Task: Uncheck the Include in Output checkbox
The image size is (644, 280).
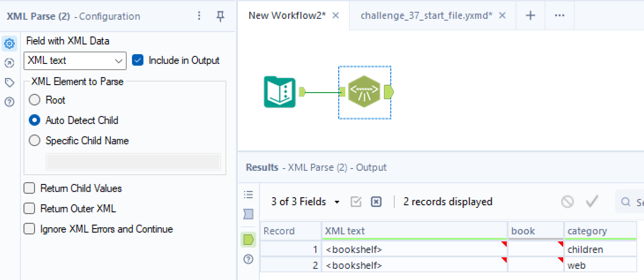Action: coord(138,60)
